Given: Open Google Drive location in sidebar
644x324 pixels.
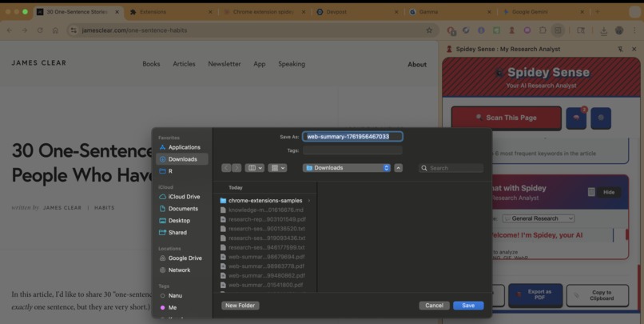Looking at the screenshot, I should (182, 258).
